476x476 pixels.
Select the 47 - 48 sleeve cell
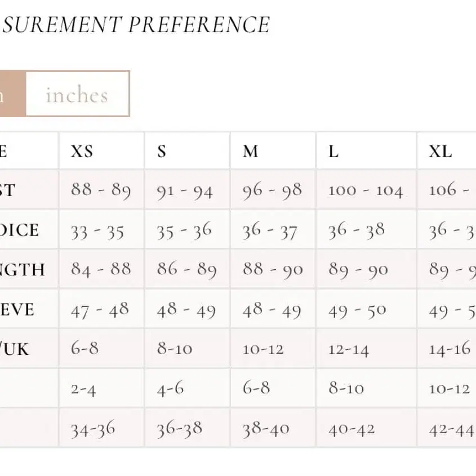point(100,309)
